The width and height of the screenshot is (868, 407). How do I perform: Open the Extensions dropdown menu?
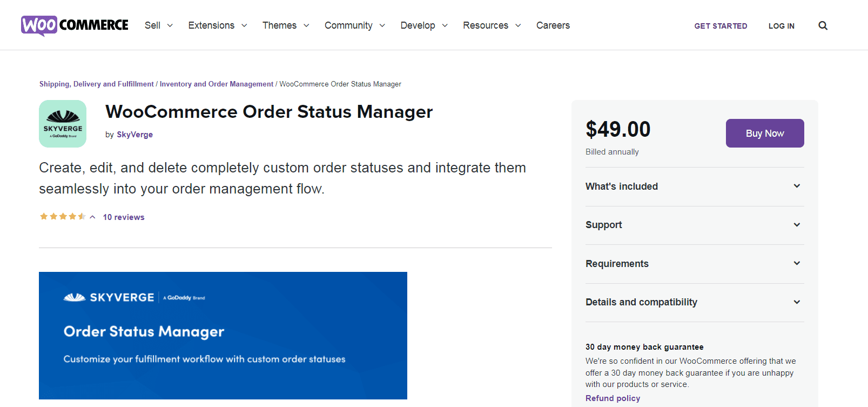(x=218, y=25)
